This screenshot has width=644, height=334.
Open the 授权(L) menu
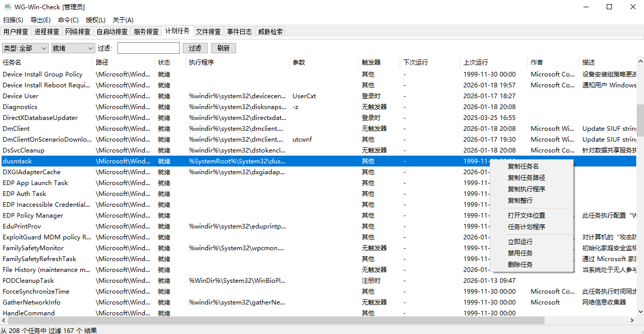(95, 20)
